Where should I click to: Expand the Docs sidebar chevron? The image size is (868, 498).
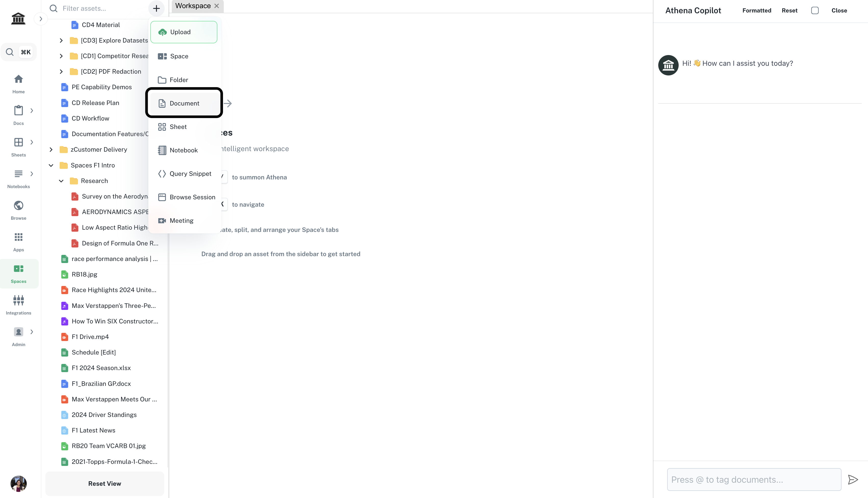point(32,110)
